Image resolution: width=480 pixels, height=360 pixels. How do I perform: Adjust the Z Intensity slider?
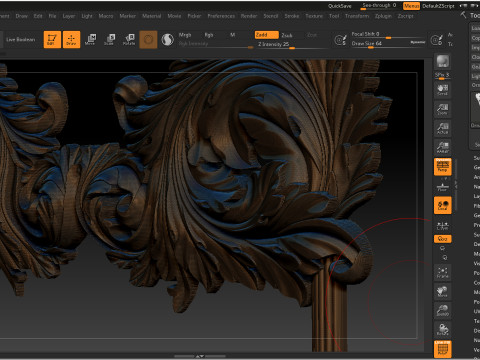click(293, 44)
